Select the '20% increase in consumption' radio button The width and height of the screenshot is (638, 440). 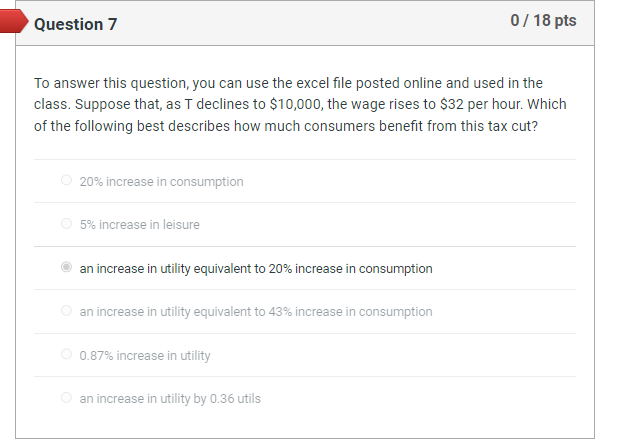(x=66, y=181)
